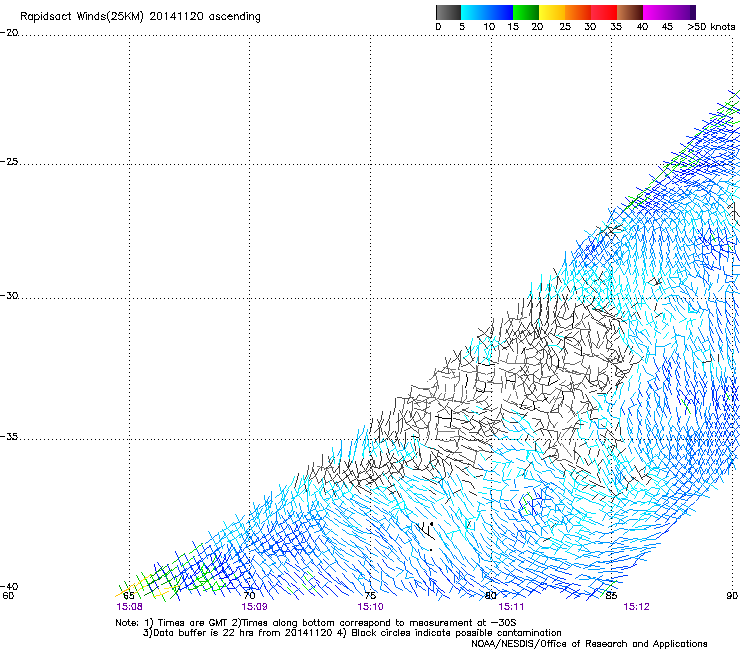Screen dimensions: 740x650
Task: Click the longitude label "75"
Action: [x=370, y=596]
